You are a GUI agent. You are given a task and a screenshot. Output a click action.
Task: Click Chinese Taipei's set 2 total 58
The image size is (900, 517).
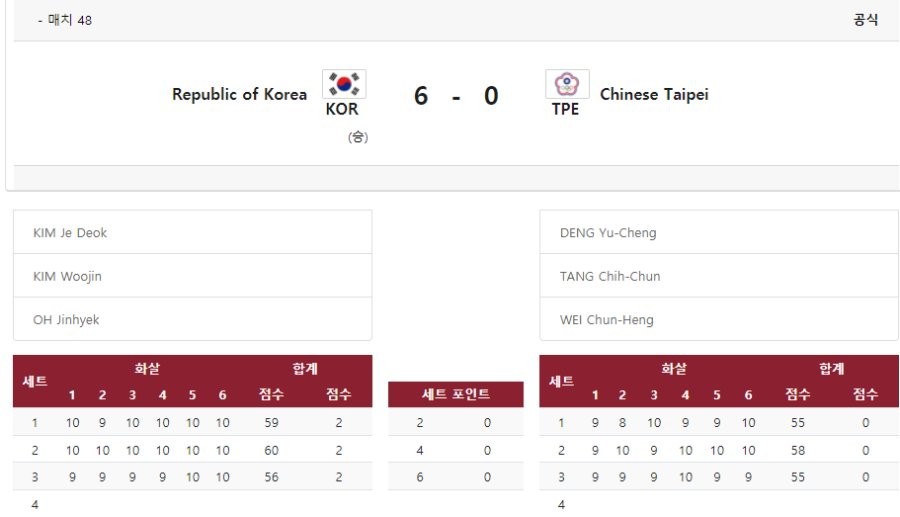[797, 451]
